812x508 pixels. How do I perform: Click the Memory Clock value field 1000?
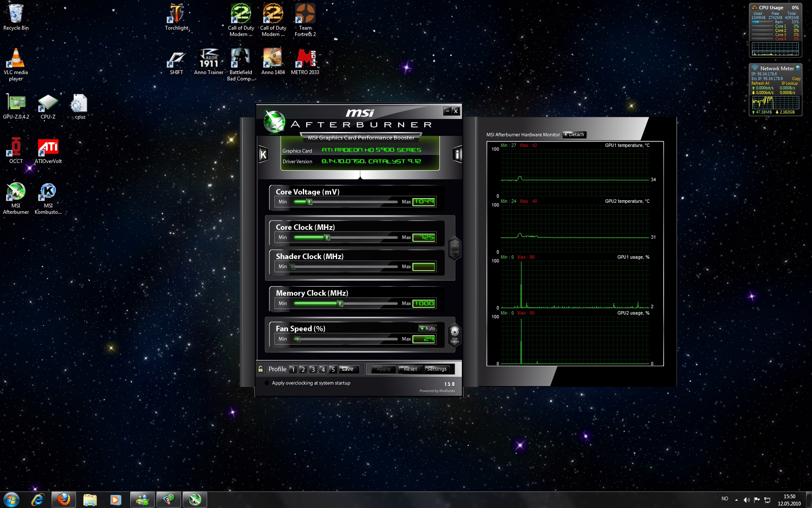[424, 304]
